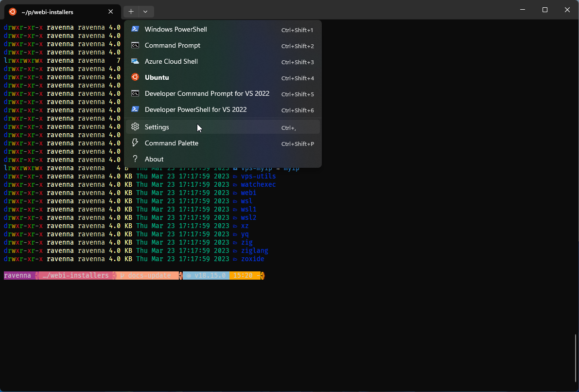Image resolution: width=579 pixels, height=392 pixels.
Task: Open the Command Palette menu entry
Action: pos(171,143)
